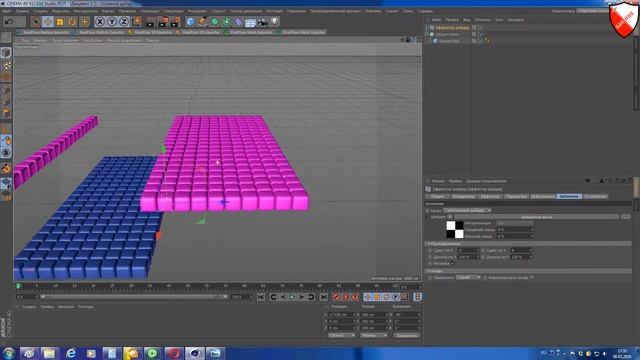This screenshot has height=360, width=640.
Task: Add a camera object from the toolbar
Action: click(x=263, y=21)
